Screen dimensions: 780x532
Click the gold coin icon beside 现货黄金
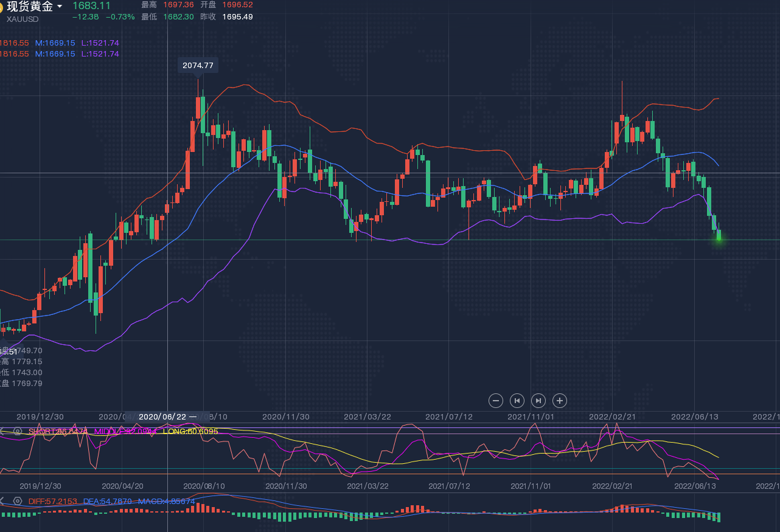(1, 7)
